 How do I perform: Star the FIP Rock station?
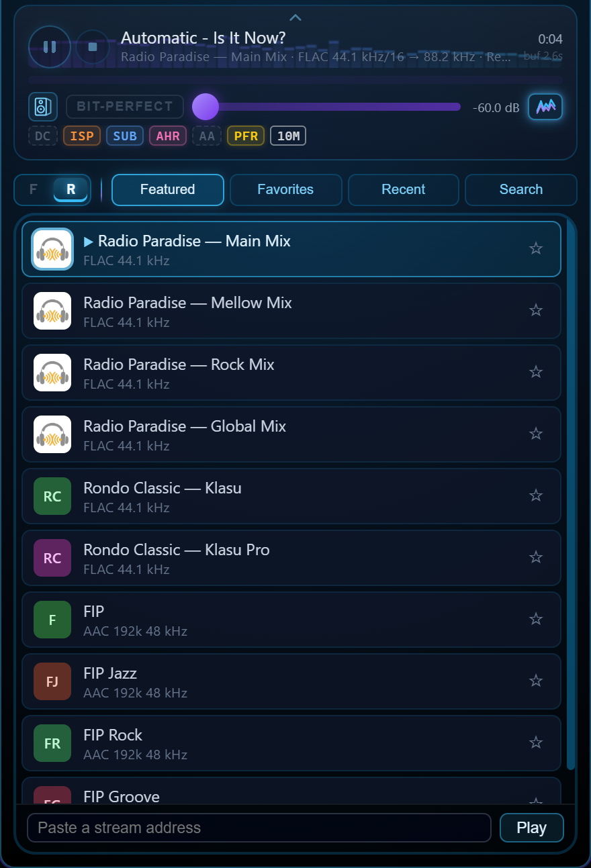point(536,742)
